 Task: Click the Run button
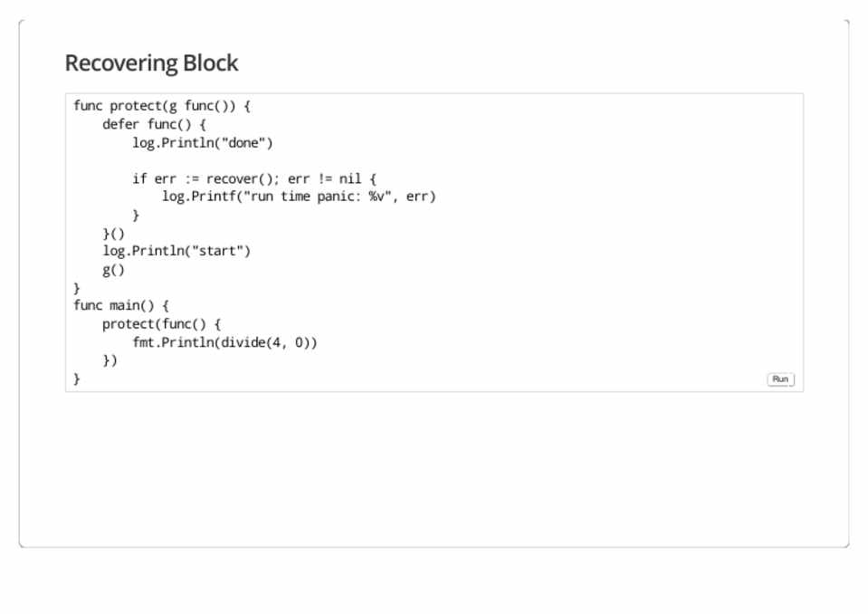point(780,379)
